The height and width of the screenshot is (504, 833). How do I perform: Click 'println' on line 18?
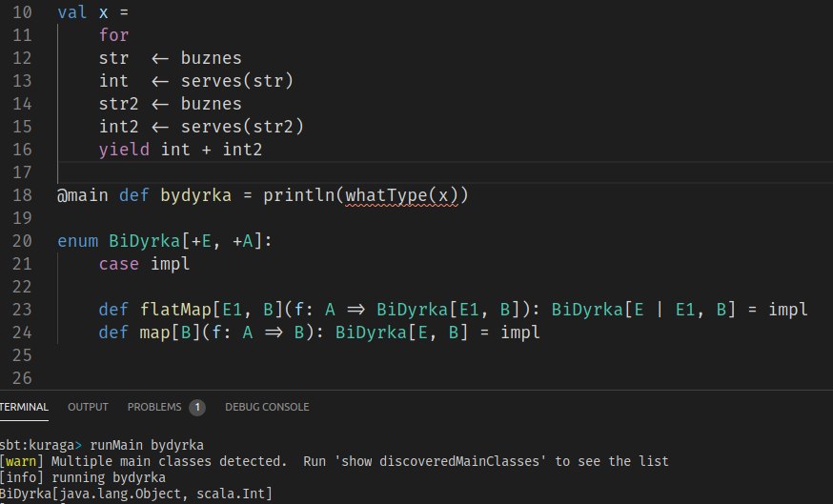[298, 195]
